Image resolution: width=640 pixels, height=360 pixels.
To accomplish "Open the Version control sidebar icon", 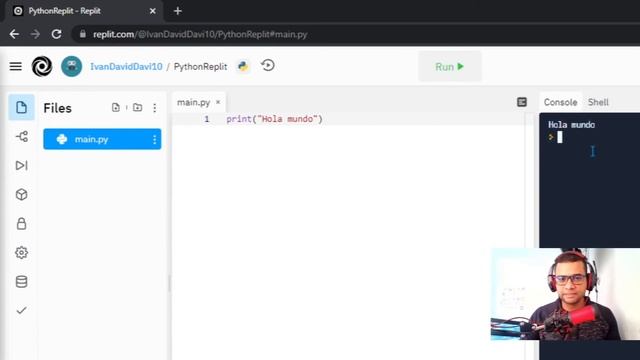I will (21, 136).
